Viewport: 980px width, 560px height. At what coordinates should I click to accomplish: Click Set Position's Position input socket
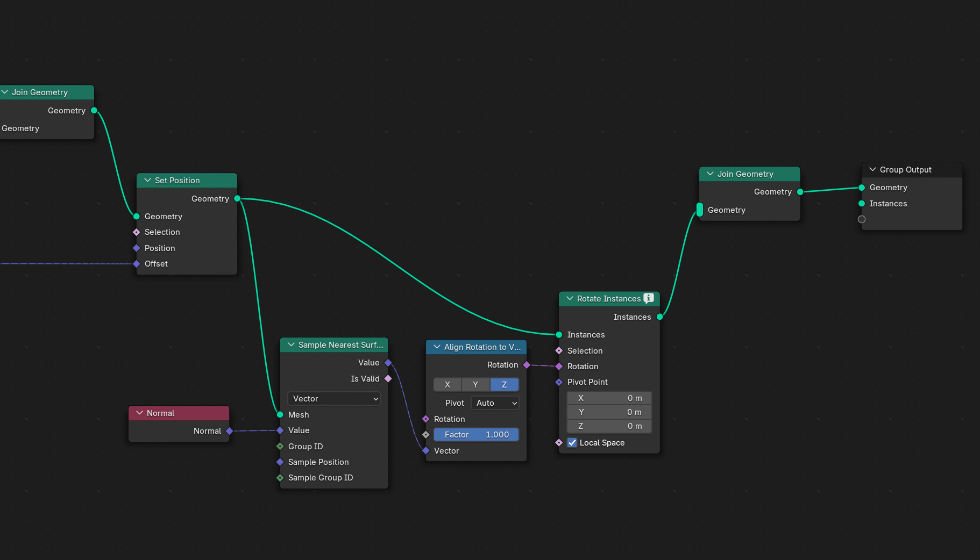[137, 248]
